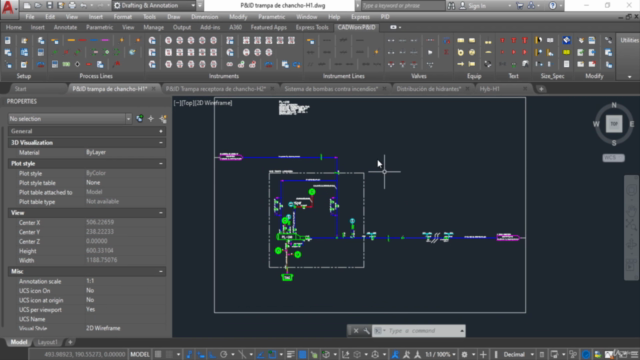Click the white play-arrow valve icon

(x=430, y=52)
